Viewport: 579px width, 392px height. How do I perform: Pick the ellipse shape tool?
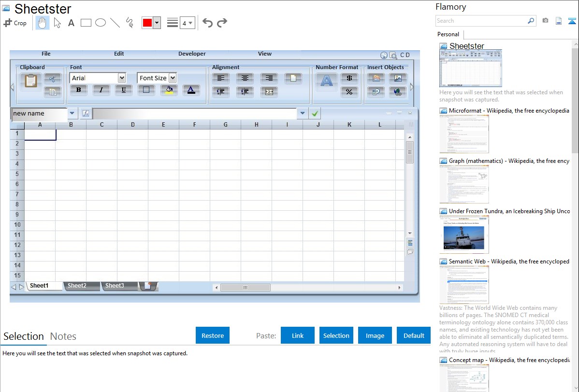(101, 23)
